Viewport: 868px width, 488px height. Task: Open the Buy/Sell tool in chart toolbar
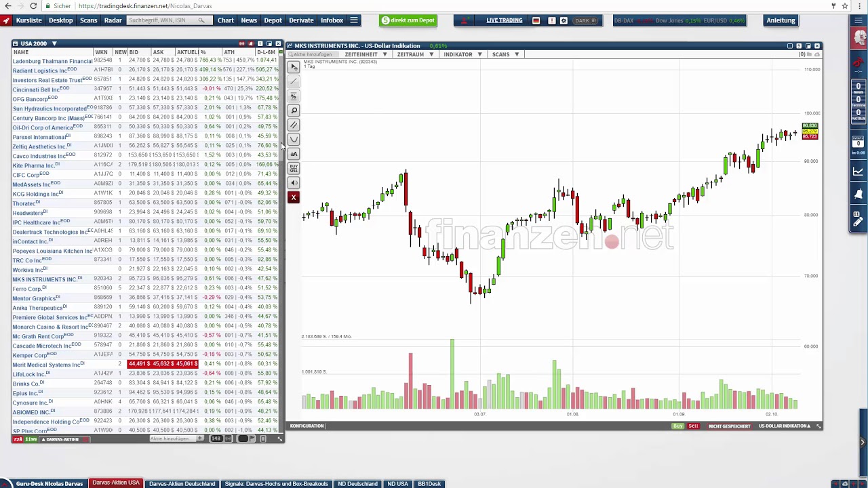click(x=294, y=168)
